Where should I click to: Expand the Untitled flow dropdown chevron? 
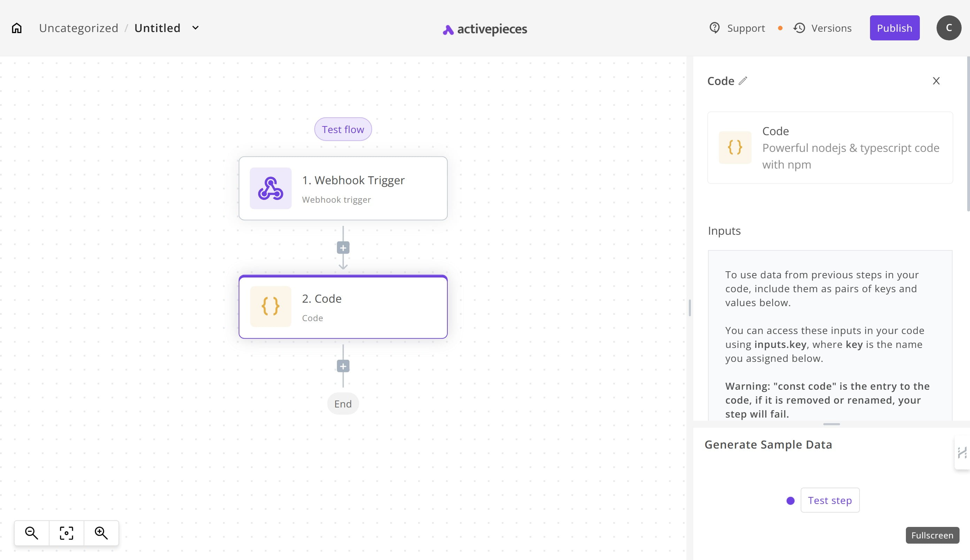coord(195,28)
